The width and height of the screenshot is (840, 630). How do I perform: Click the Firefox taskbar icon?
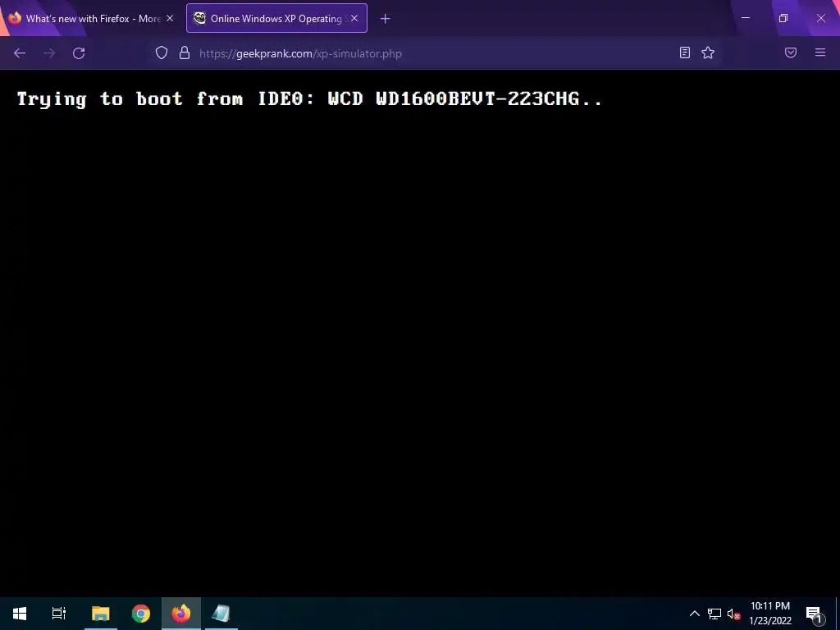tap(181, 614)
